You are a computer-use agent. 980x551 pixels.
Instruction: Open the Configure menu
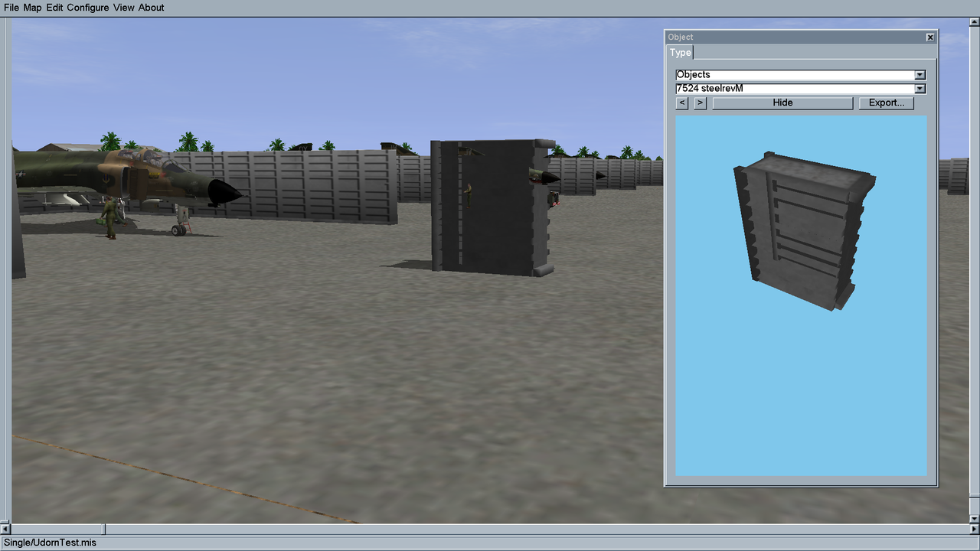(x=88, y=8)
